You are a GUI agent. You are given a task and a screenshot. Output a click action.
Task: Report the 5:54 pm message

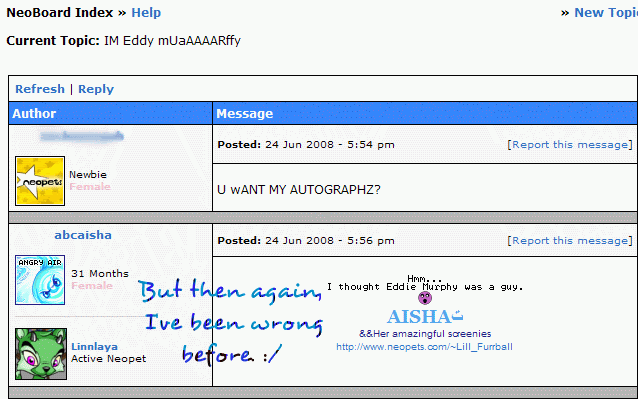pyautogui.click(x=570, y=145)
